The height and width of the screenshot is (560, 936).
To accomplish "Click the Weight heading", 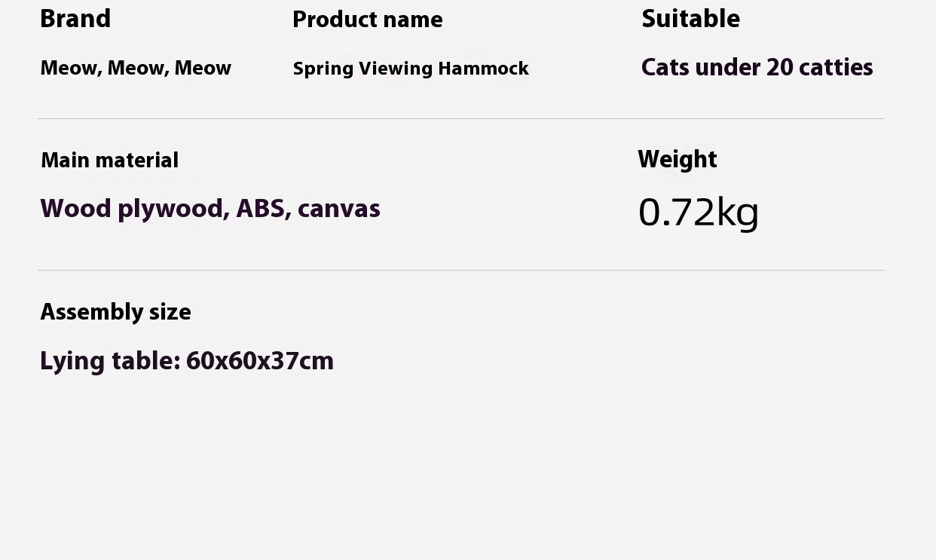I will pyautogui.click(x=678, y=159).
